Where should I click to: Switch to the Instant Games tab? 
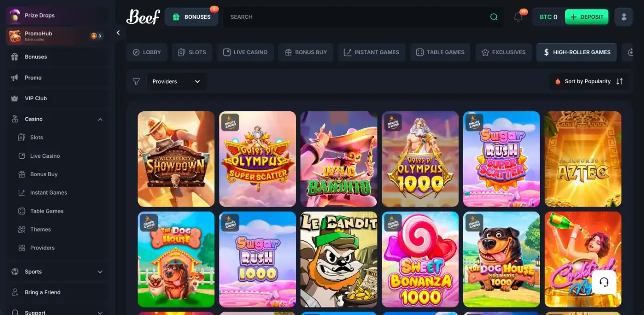click(371, 52)
